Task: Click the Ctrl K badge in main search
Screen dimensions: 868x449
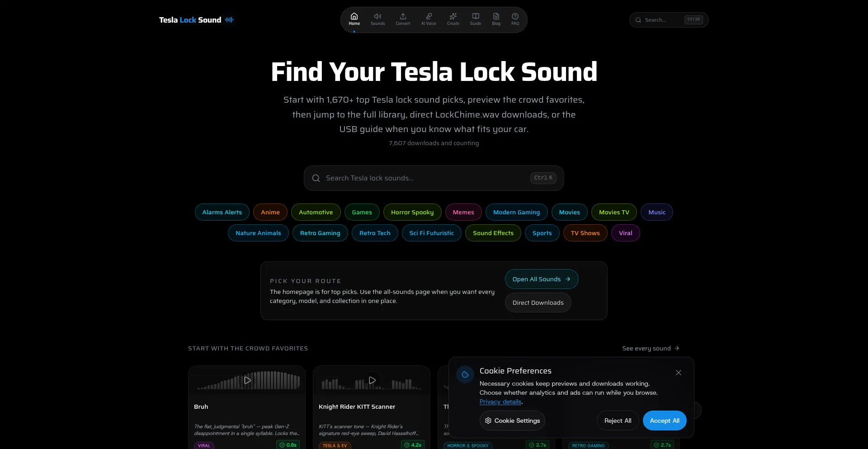Action: (x=543, y=178)
